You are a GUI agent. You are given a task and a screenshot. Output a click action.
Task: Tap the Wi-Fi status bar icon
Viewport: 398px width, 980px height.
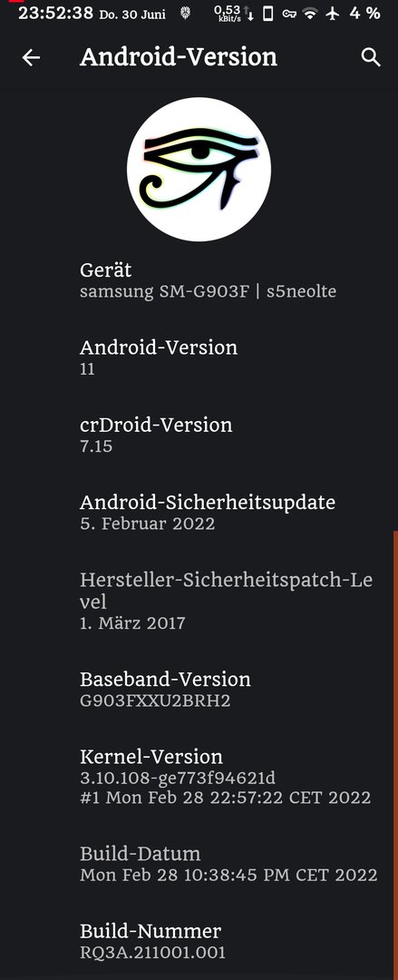pyautogui.click(x=309, y=13)
